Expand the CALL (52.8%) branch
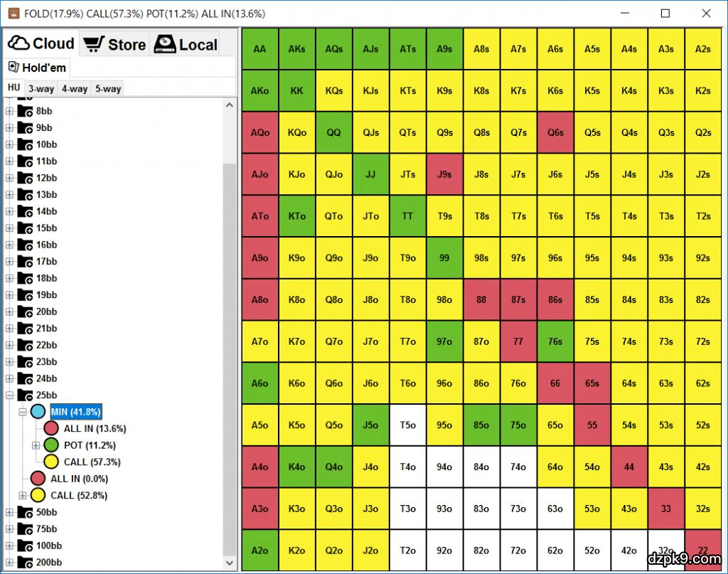Viewport: 728px width, 574px height. pyautogui.click(x=23, y=495)
